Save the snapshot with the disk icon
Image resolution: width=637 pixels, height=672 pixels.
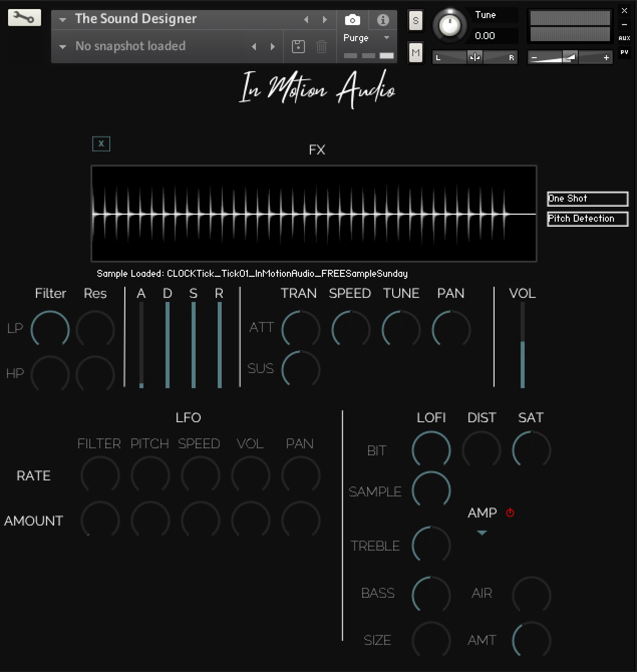click(298, 47)
